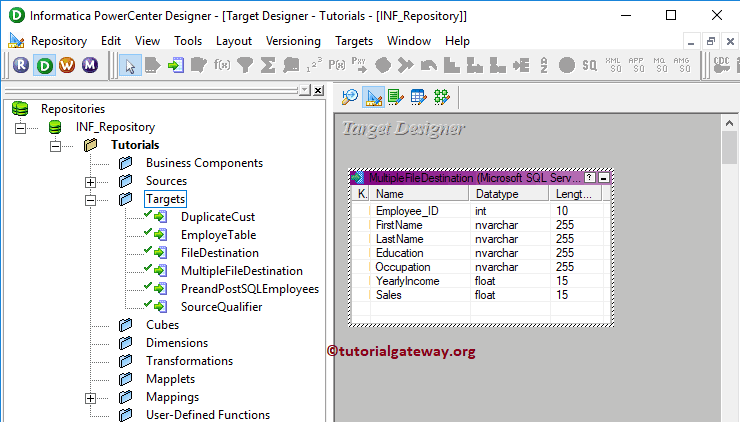740x422 pixels.
Task: Open the Mapping Designer tool icon
Action: point(442,97)
